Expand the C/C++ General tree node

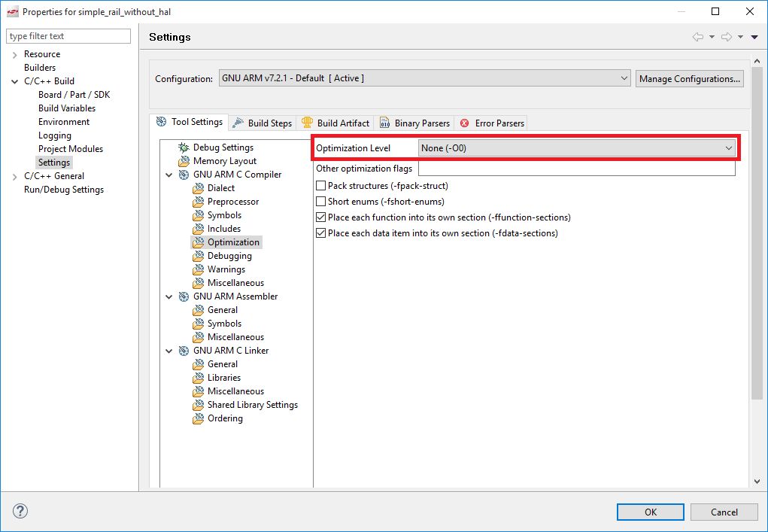point(14,176)
